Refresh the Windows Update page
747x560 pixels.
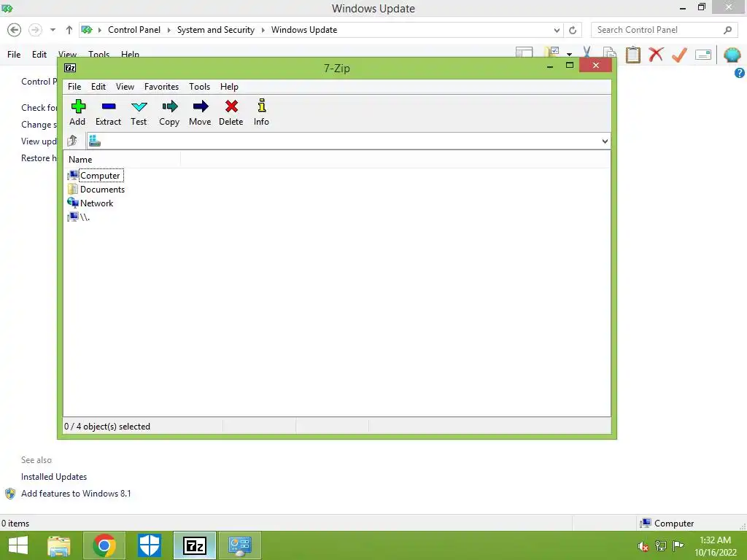(573, 30)
